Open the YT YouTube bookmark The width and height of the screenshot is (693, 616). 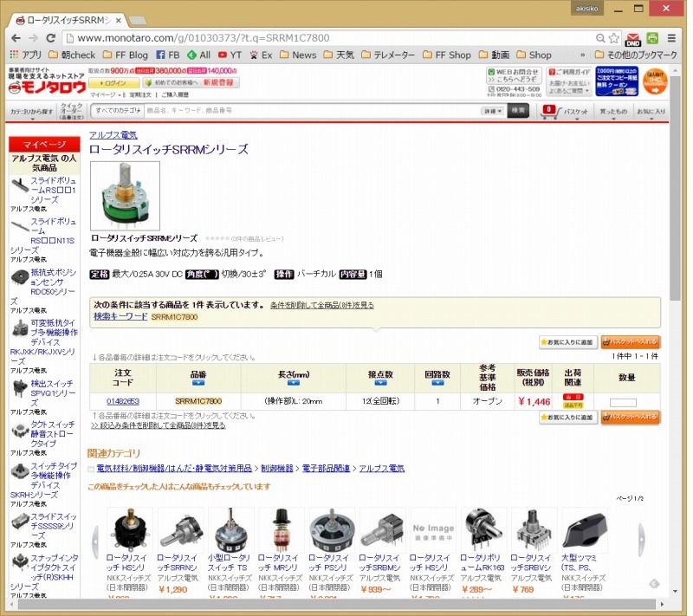(230, 55)
